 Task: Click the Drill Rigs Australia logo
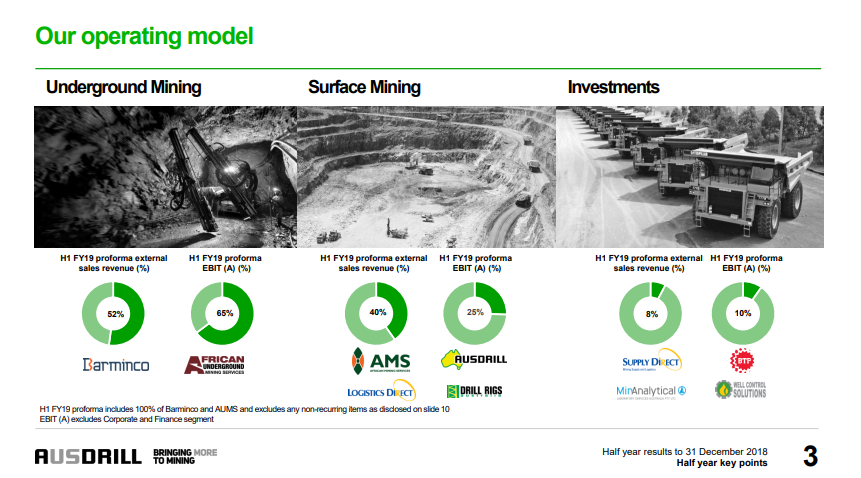pos(475,391)
